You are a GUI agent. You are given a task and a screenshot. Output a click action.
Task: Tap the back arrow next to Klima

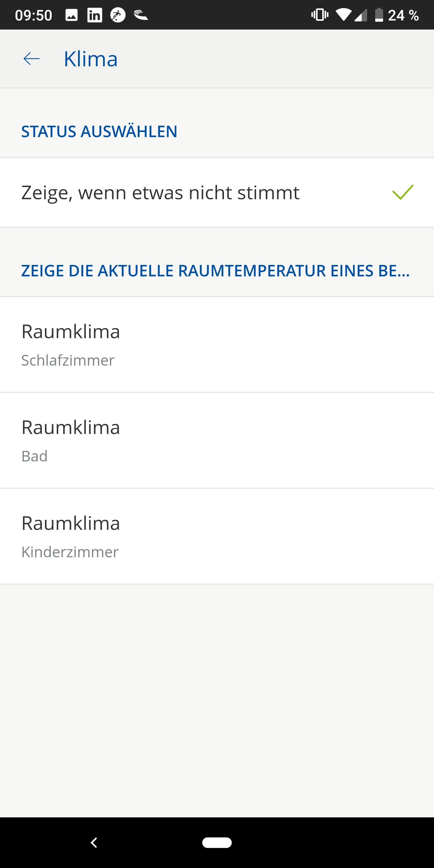pyautogui.click(x=32, y=59)
